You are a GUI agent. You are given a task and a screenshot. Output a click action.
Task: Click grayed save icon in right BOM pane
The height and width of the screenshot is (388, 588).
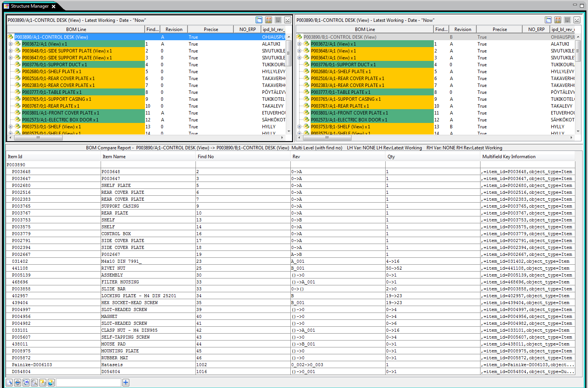click(x=567, y=20)
